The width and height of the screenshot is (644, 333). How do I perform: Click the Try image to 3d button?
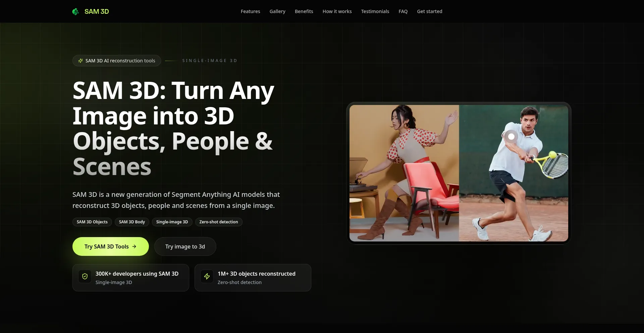click(185, 246)
